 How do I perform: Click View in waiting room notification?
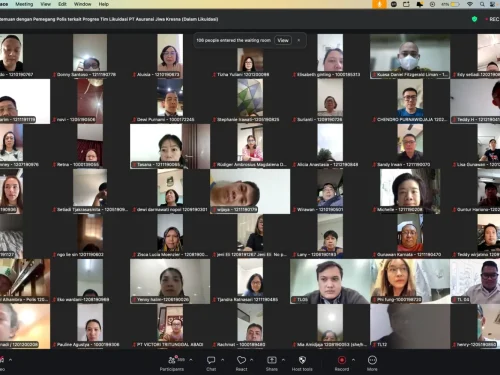coord(283,40)
